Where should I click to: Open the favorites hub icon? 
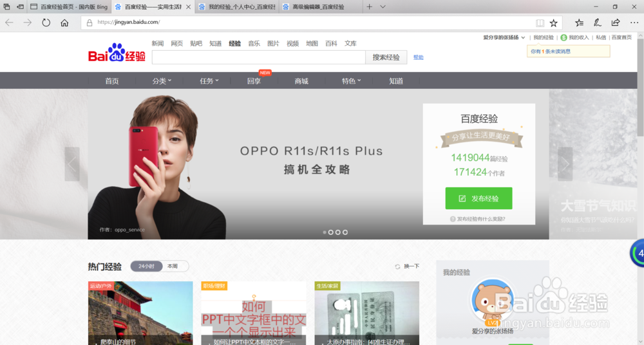click(x=579, y=23)
